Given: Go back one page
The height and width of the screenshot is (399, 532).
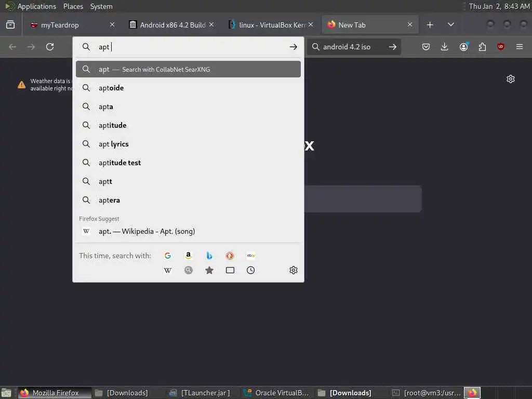Looking at the screenshot, I should tap(12, 47).
